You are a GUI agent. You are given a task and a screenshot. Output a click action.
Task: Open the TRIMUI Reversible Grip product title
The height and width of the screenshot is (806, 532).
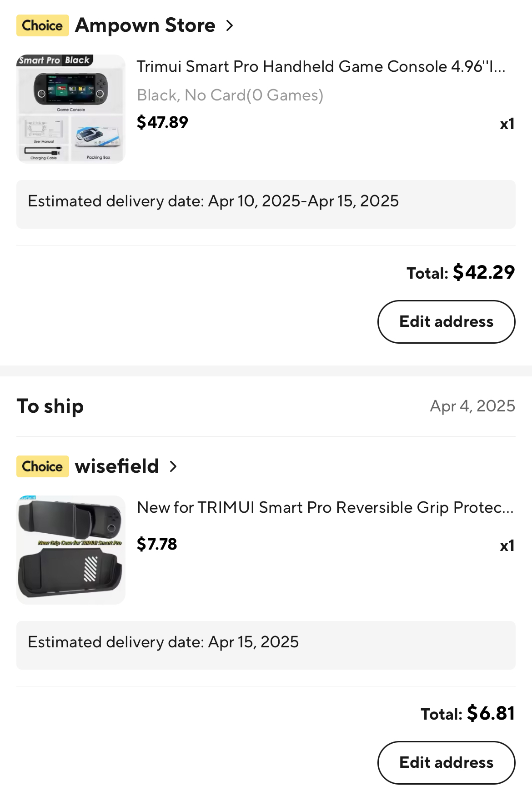coord(325,508)
